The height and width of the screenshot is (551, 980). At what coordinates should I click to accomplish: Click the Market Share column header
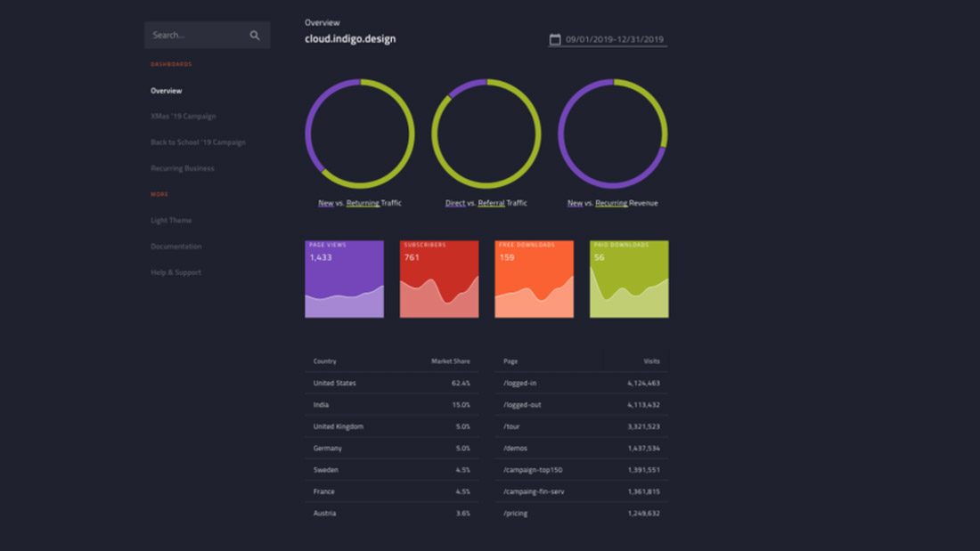click(450, 361)
